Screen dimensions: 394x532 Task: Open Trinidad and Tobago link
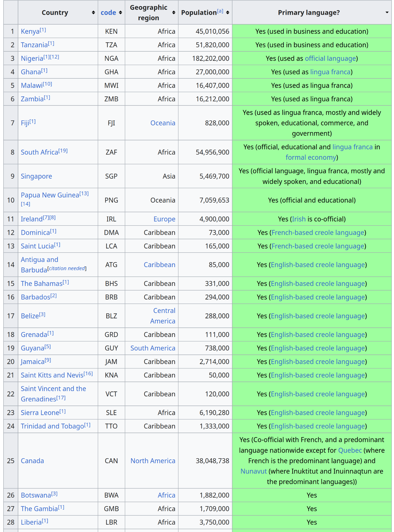[x=52, y=426]
